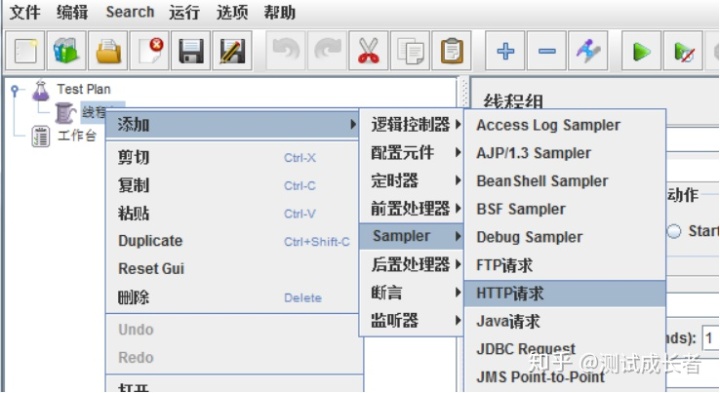Click the disabled Redo menu entry
Screen dimensions: 720x393
[x=232, y=358]
